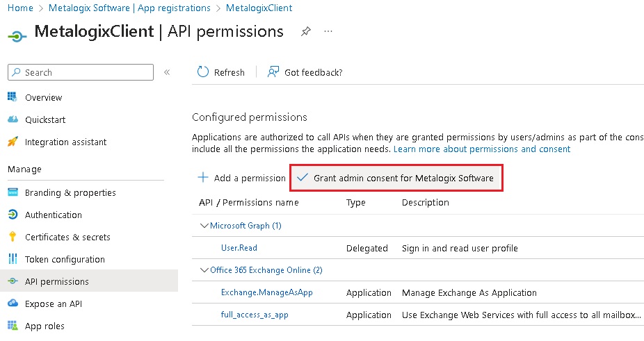The height and width of the screenshot is (341, 644).
Task: Collapse the Office 365 Exchange Online group
Action: (204, 270)
